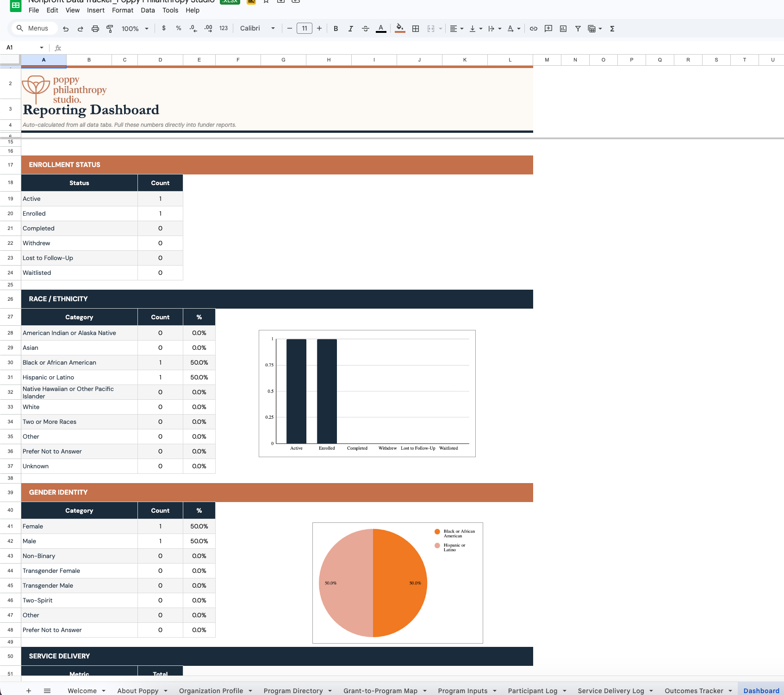
Task: Switch to the Outcomes Tracker tab
Action: coord(694,690)
